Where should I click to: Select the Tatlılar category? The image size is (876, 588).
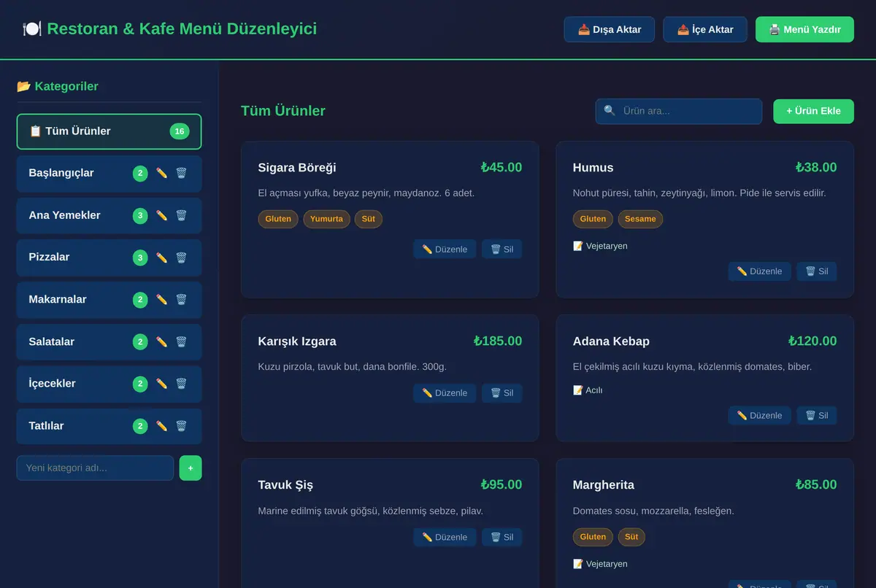pyautogui.click(x=109, y=426)
